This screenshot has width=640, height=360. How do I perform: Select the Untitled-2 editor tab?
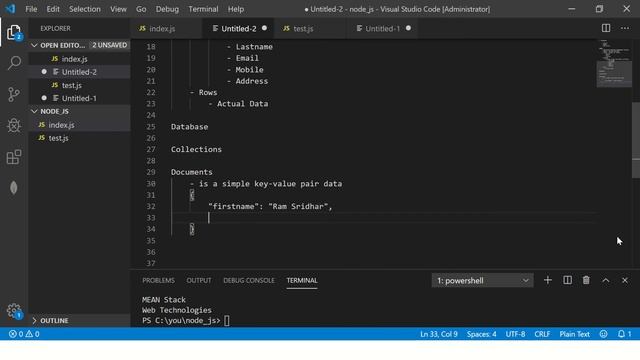pos(238,29)
